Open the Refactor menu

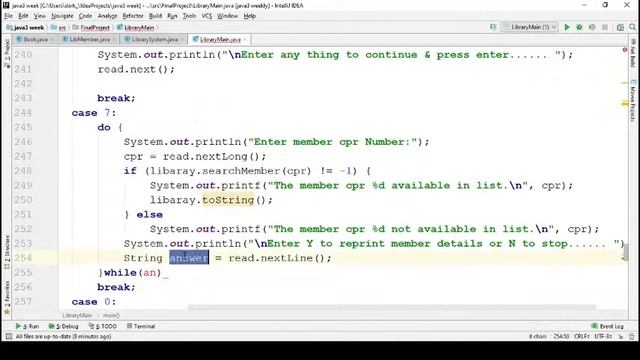[133, 16]
